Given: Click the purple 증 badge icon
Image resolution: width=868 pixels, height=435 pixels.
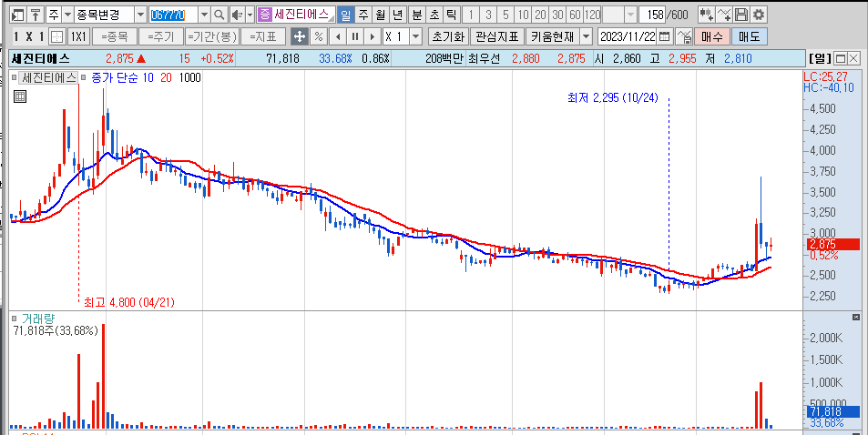Looking at the screenshot, I should 265,15.
